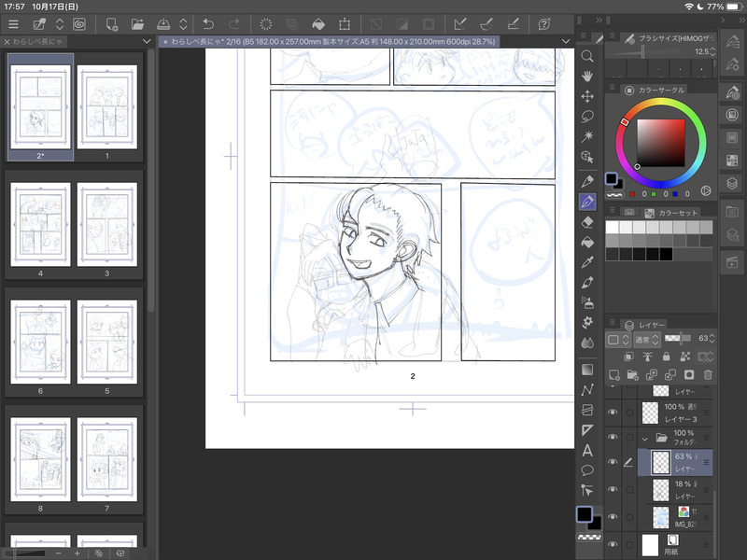
Task: Click the New raster layer icon
Action: click(x=614, y=375)
